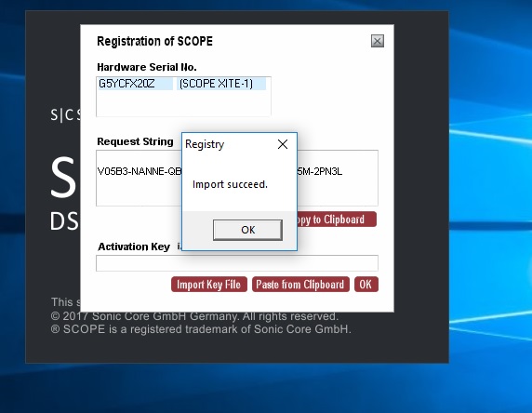Click the Request String label

coord(135,141)
